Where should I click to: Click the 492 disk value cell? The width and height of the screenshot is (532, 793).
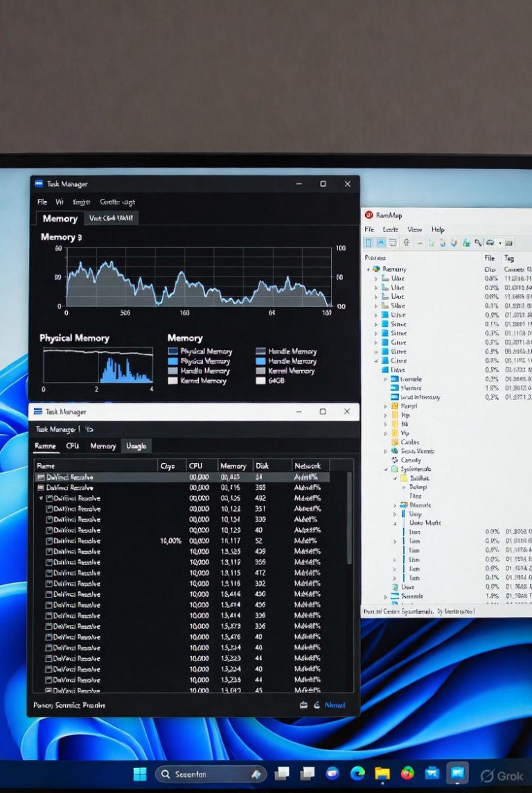click(x=260, y=498)
